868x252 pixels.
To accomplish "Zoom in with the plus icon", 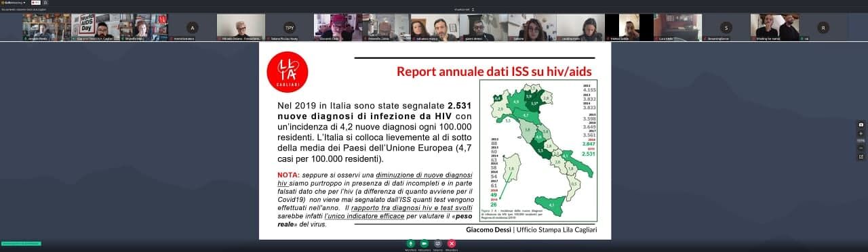I will tap(861, 133).
